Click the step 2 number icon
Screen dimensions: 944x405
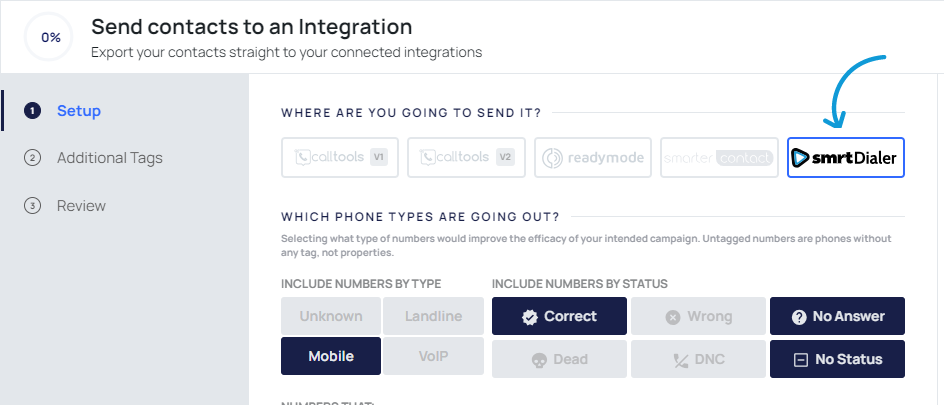[x=33, y=158]
